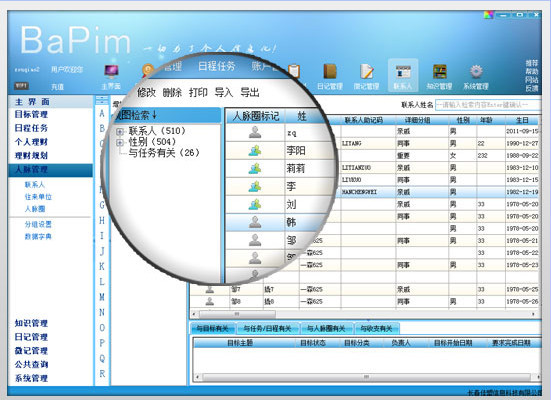This screenshot has width=551, height=400.
Task: Click the 负责人 header in bottom table
Action: (401, 343)
